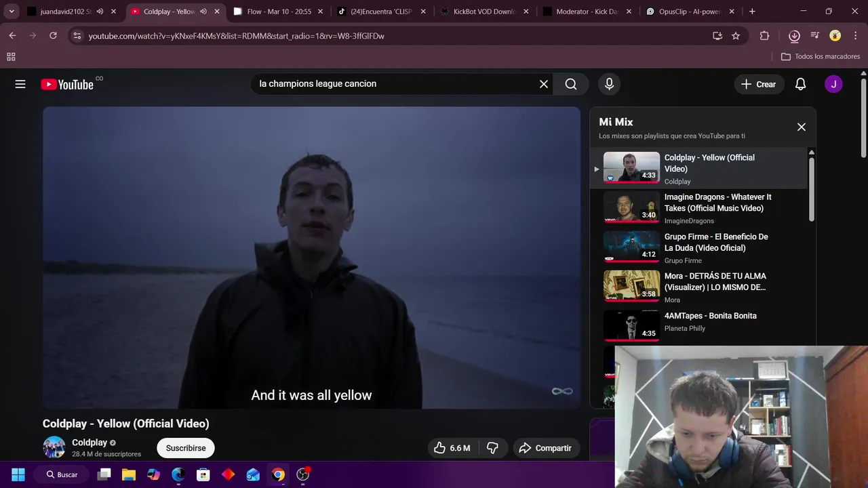The image size is (868, 488).
Task: Open 4AMTapes - Bonita Bonita title
Action: 710,316
